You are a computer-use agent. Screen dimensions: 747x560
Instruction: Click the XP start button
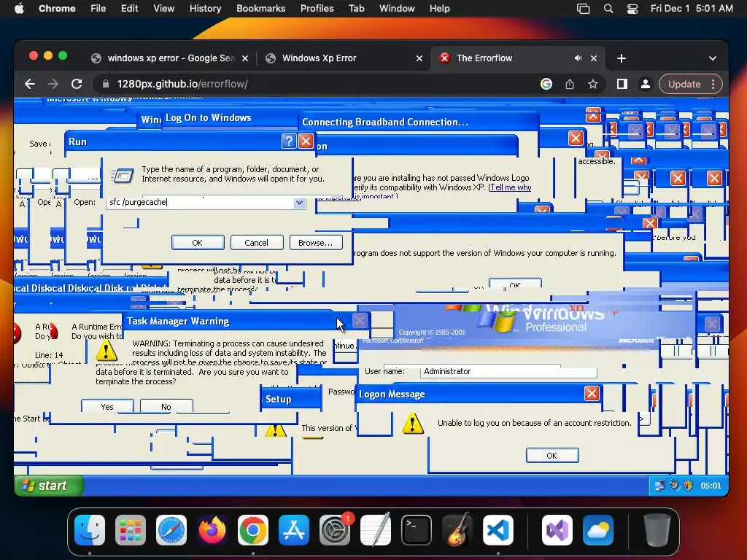[x=49, y=485]
